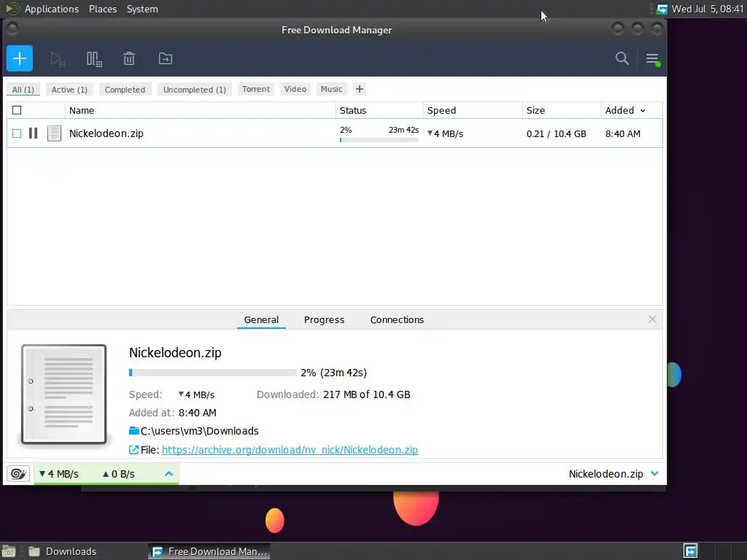Image resolution: width=747 pixels, height=560 pixels.
Task: Click Free Download Man... taskbar button
Action: 209,551
